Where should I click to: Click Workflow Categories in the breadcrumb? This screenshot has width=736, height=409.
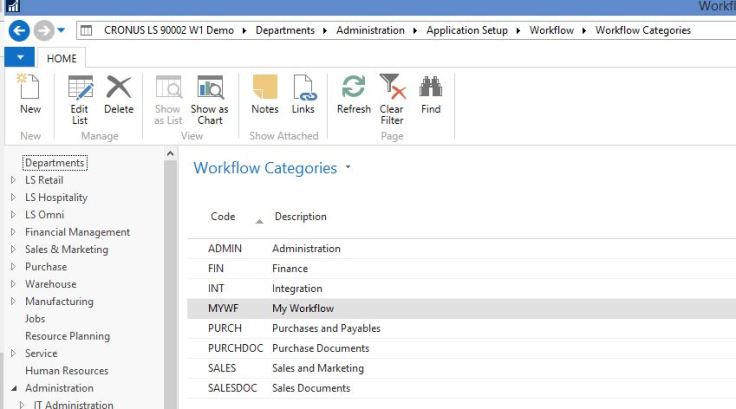click(643, 31)
